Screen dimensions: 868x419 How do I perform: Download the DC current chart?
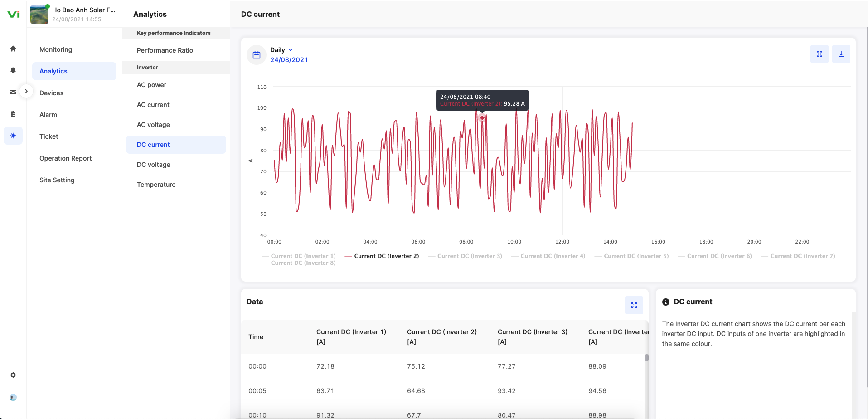[841, 54]
